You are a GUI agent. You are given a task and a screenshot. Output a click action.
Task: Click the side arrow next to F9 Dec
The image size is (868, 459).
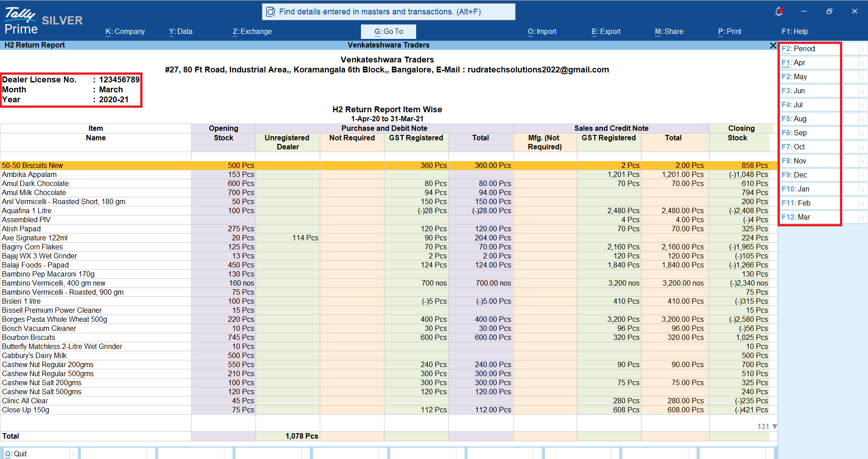[863, 175]
